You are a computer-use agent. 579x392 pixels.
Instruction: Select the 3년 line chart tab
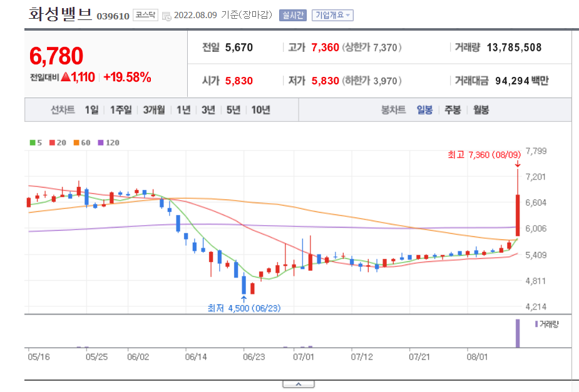click(208, 110)
